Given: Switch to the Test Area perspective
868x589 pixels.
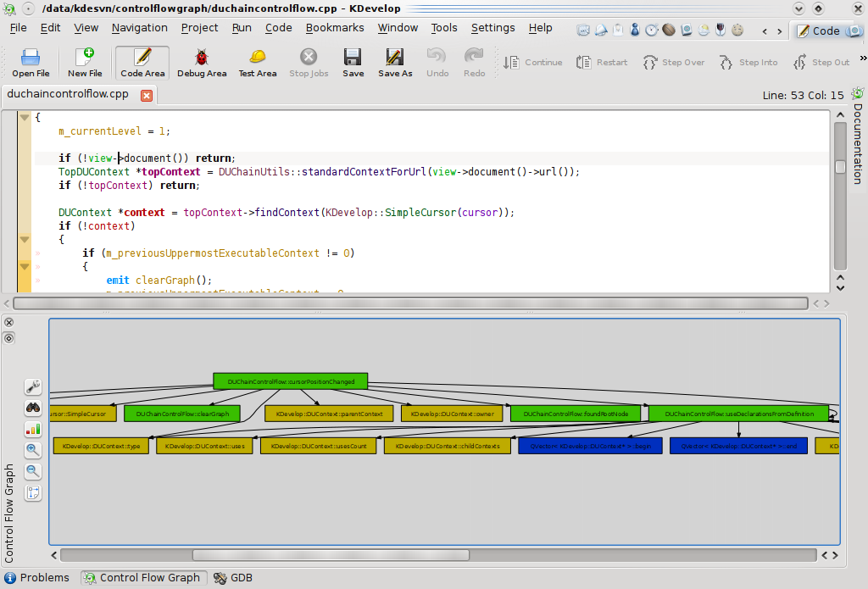Looking at the screenshot, I should pos(257,62).
